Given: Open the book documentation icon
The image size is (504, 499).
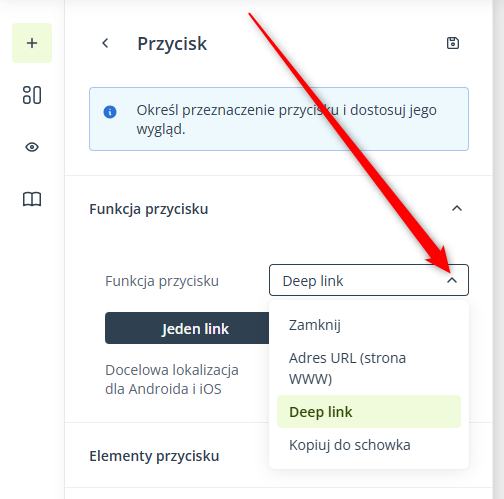Looking at the screenshot, I should [x=32, y=199].
